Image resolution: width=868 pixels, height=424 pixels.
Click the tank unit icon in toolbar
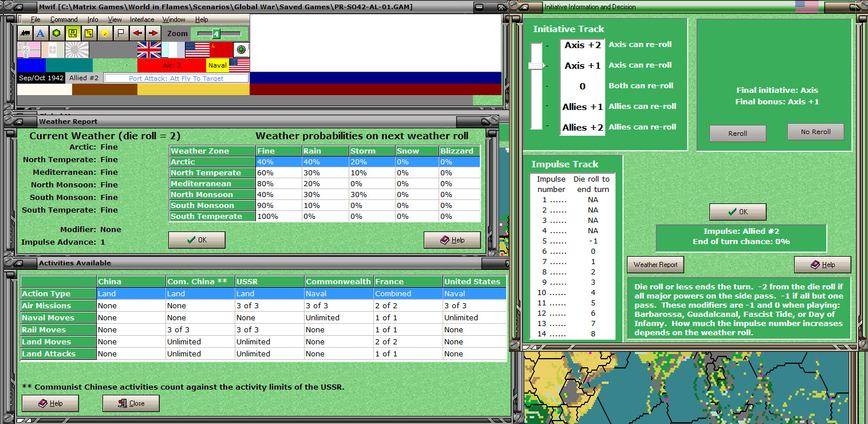click(x=25, y=33)
